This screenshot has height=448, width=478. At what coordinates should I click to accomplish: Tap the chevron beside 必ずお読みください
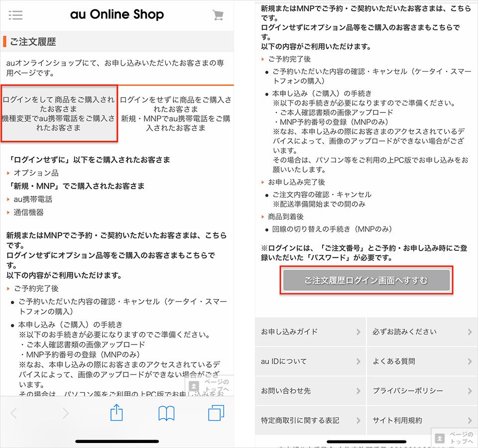470,332
